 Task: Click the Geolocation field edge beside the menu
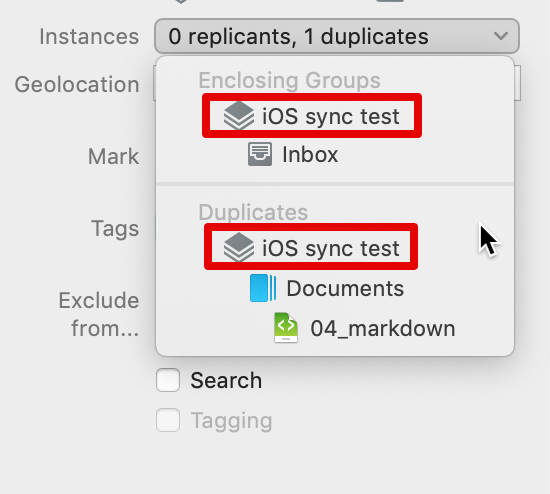click(x=517, y=83)
